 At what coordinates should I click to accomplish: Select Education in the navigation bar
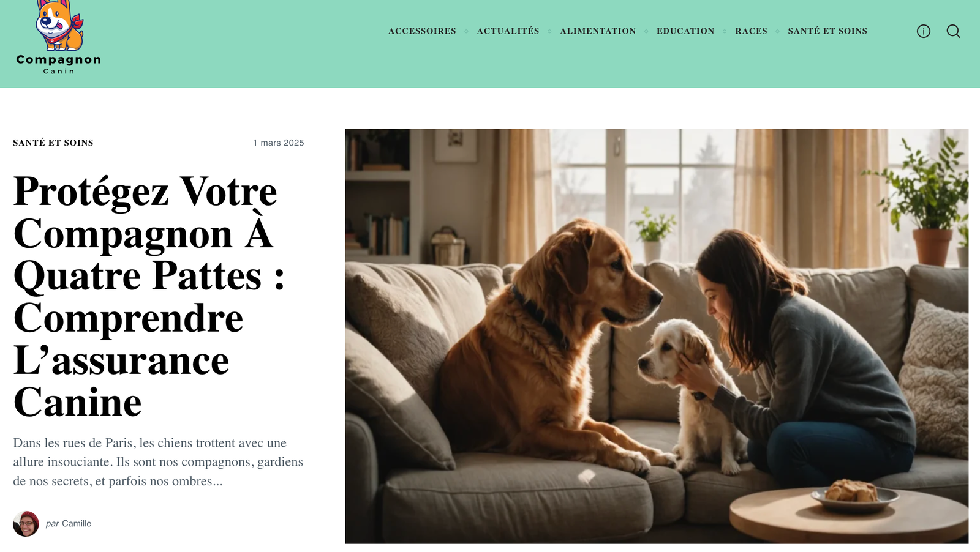[685, 31]
